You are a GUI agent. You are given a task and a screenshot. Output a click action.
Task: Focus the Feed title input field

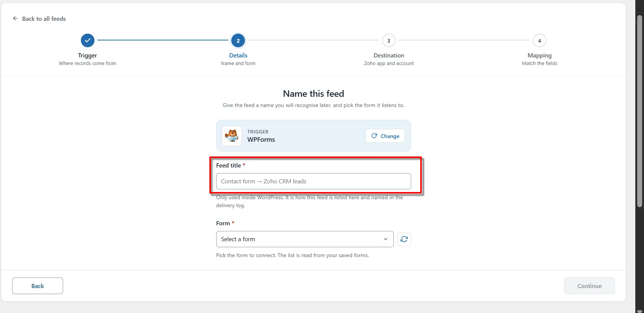point(313,181)
